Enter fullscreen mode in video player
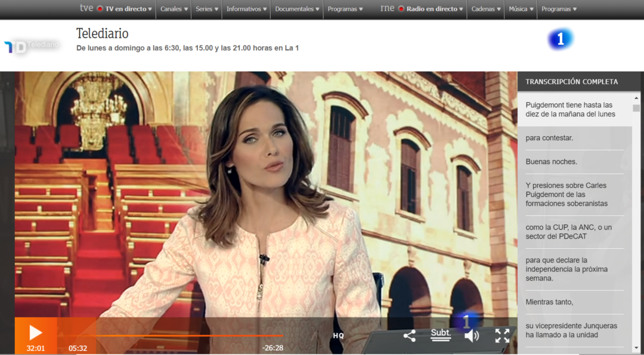The width and height of the screenshot is (644, 355). point(502,336)
